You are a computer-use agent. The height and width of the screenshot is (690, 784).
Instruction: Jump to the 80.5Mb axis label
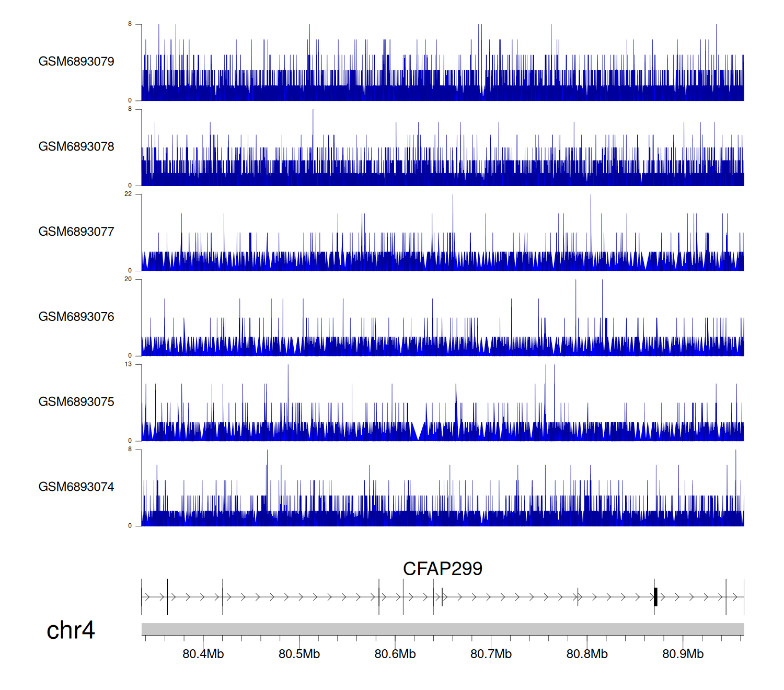click(299, 654)
